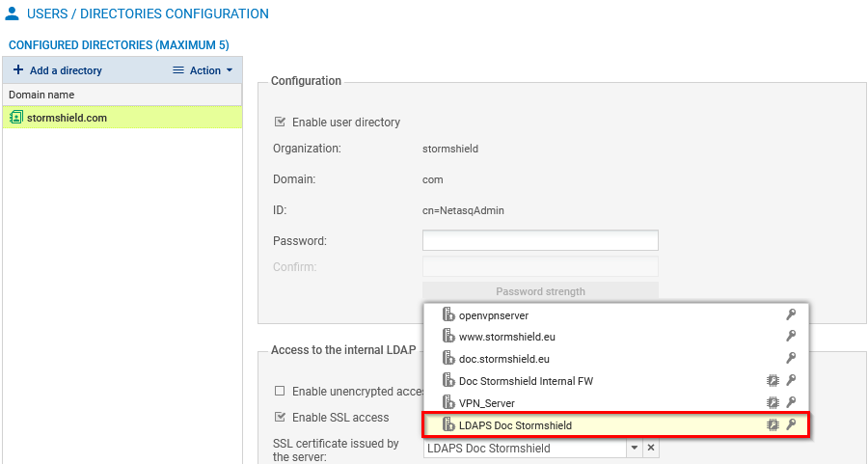Clear the SSL certificate selection with X
Viewport: 868px width, 464px height.
(x=651, y=449)
